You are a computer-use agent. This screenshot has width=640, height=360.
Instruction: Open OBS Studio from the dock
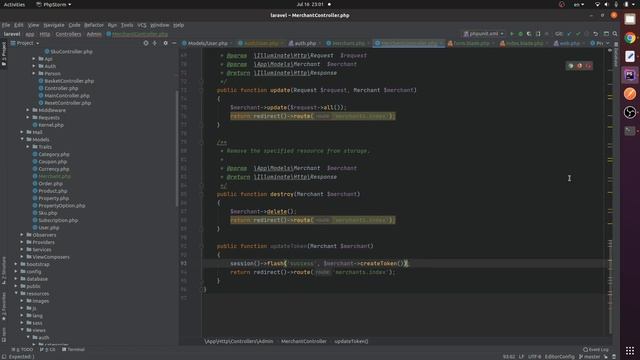(630, 112)
